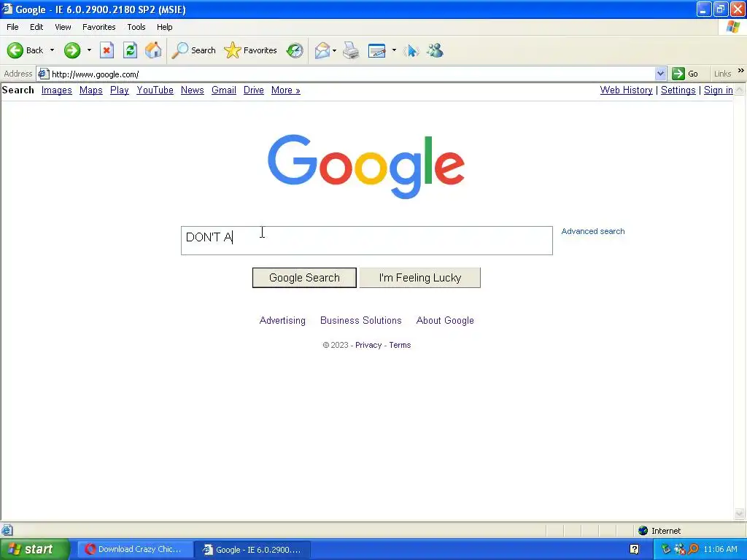Expand the Links toolbar chevron
Viewport: 747px width, 560px height.
coord(741,71)
